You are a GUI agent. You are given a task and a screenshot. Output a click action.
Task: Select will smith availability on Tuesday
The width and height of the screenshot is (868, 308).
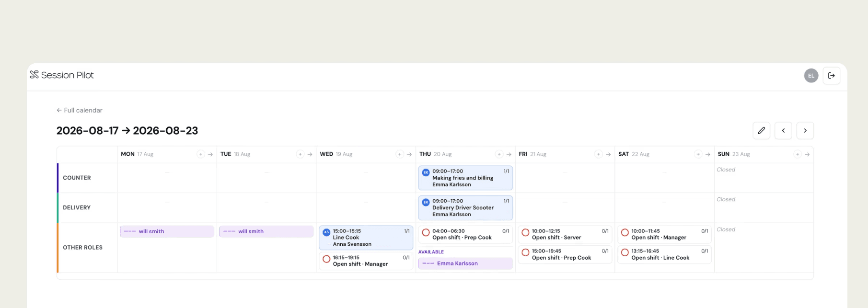(266, 231)
